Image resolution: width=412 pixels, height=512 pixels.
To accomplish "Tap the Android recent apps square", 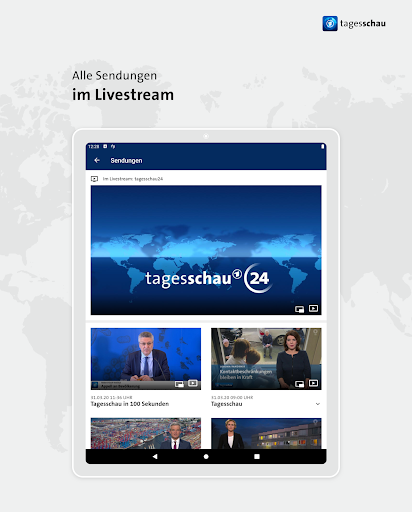I will point(257,456).
